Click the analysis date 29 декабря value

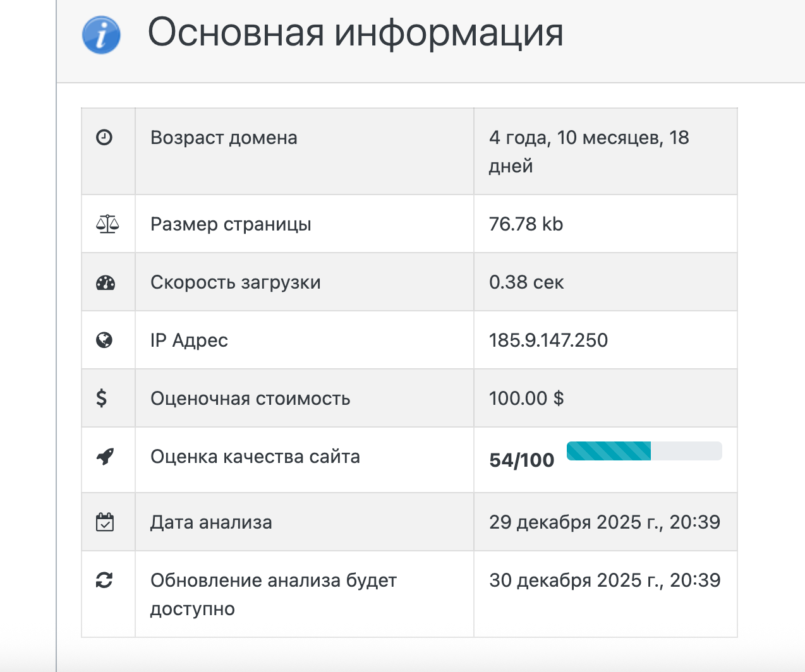604,522
